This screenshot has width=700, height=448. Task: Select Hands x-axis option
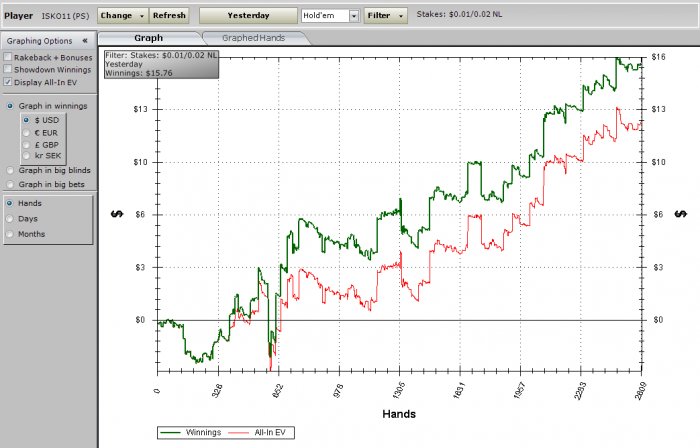tap(9, 203)
